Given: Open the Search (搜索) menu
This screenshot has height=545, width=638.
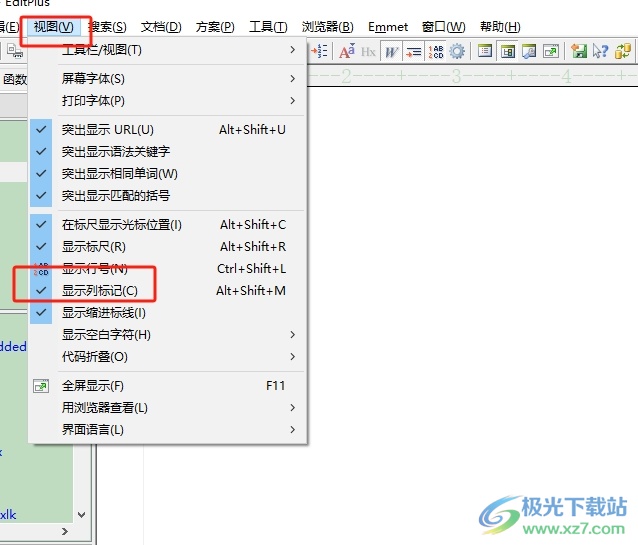Looking at the screenshot, I should 107,27.
